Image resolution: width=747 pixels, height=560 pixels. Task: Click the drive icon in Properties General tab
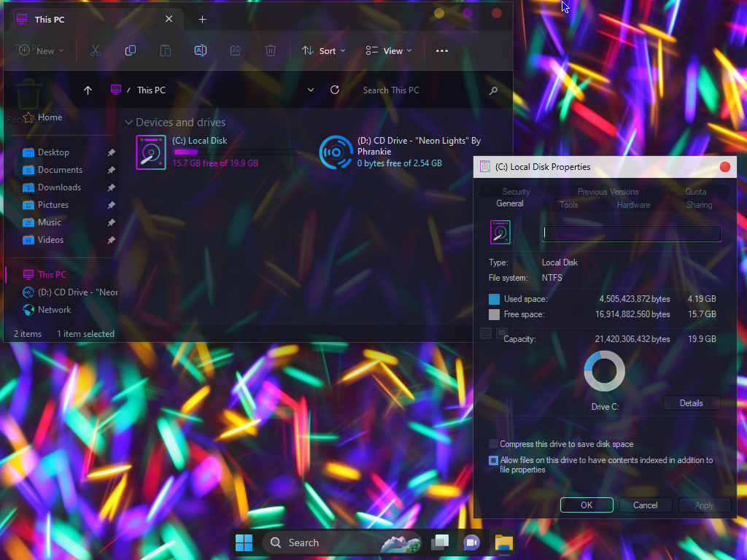[500, 233]
